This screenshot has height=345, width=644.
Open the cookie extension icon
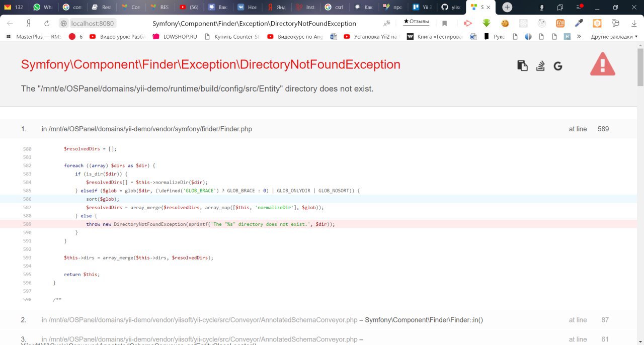point(505,23)
